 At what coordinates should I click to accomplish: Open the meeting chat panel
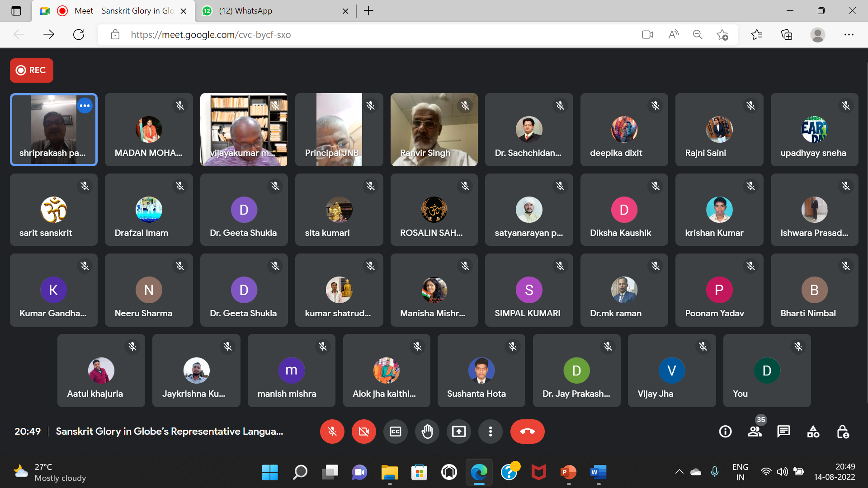coord(783,432)
